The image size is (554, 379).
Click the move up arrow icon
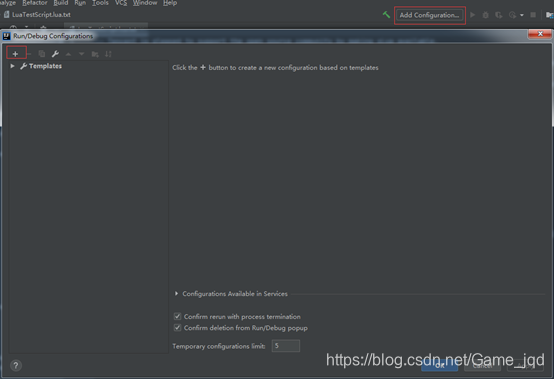click(69, 54)
